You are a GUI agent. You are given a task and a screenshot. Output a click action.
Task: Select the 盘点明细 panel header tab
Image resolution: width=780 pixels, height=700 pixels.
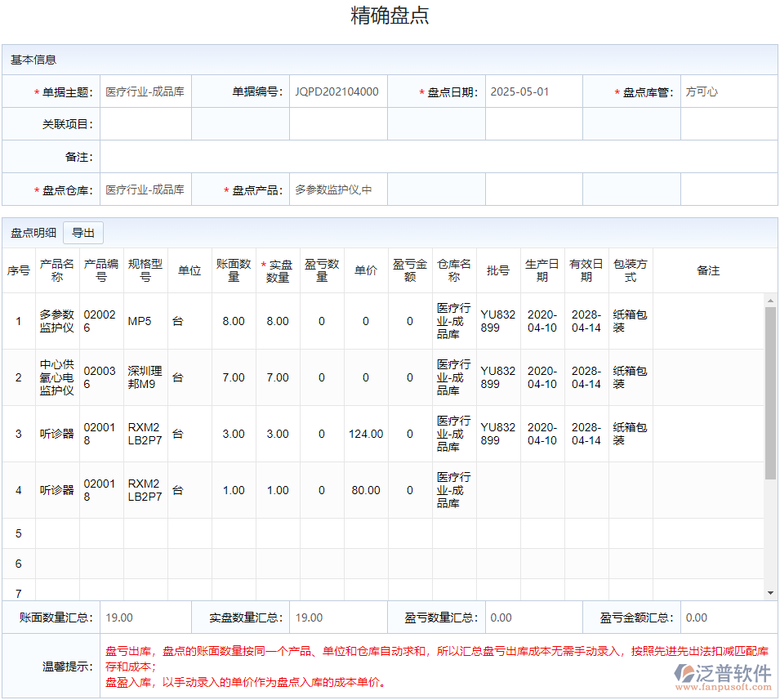click(x=32, y=232)
